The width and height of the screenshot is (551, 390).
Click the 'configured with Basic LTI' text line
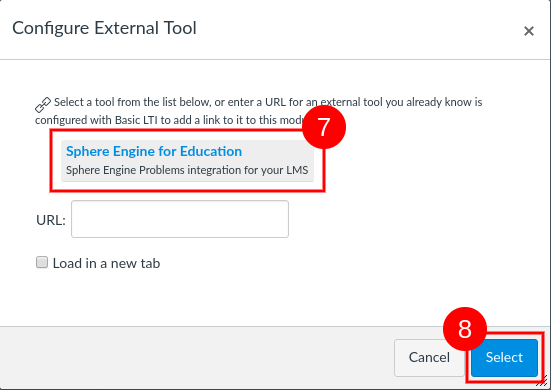click(169, 120)
